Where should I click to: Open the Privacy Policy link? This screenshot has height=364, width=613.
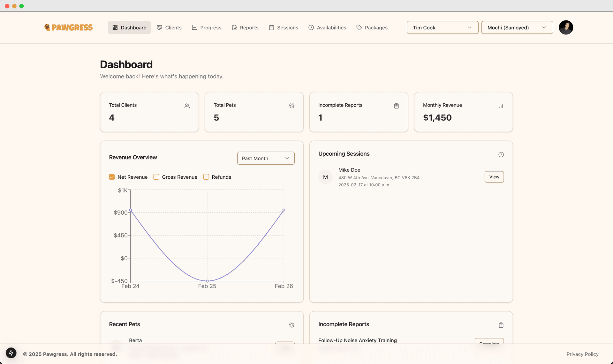pos(582,354)
